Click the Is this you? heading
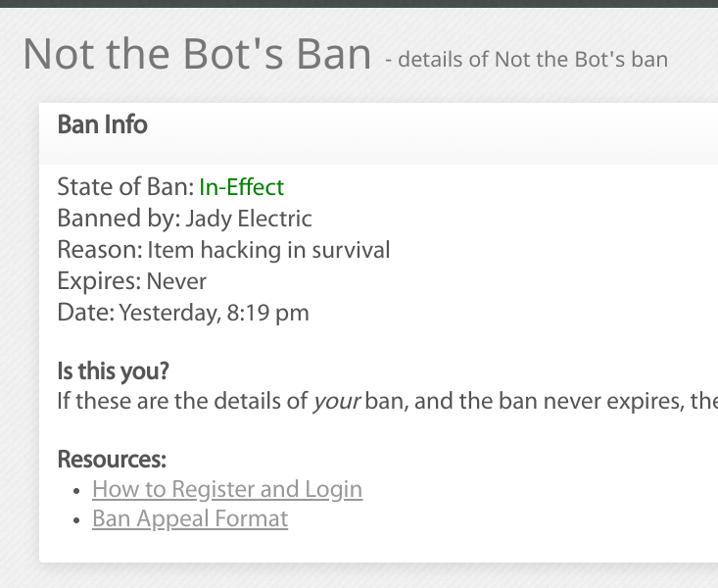This screenshot has width=718, height=588. (113, 370)
